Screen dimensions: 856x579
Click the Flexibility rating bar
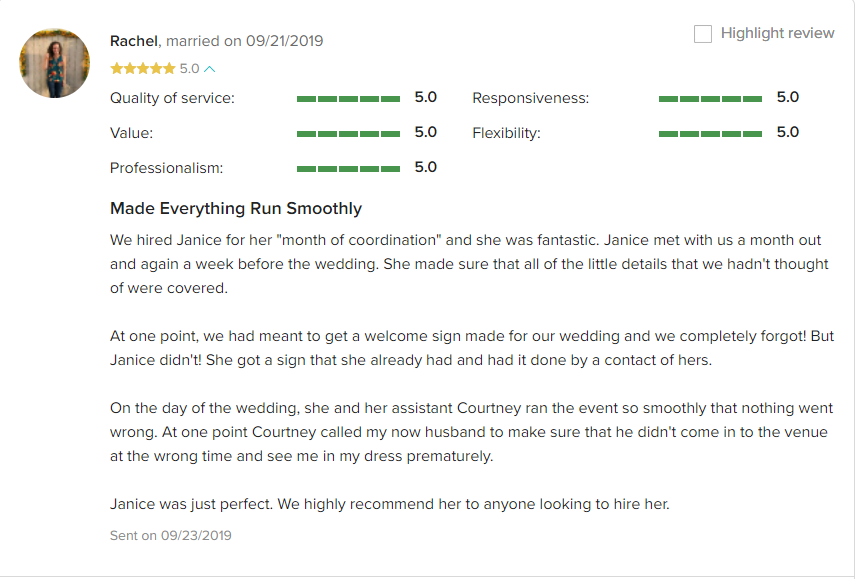point(710,134)
